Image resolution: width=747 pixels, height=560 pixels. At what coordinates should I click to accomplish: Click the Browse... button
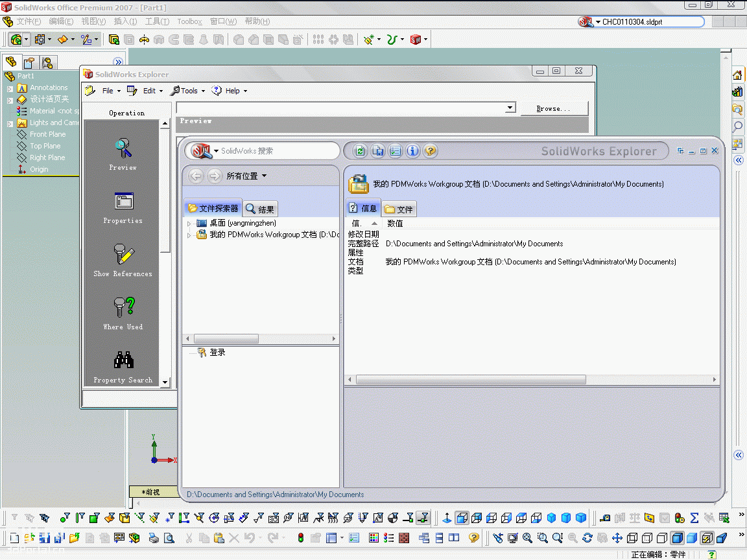tap(554, 109)
